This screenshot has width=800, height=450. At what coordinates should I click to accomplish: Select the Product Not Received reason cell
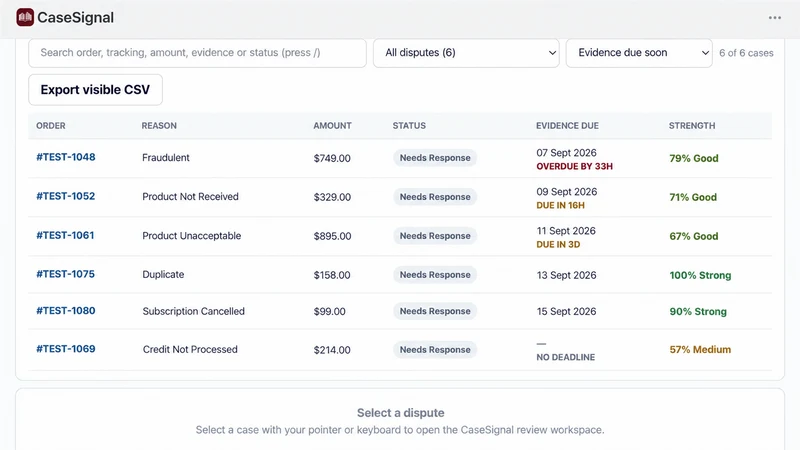(x=190, y=197)
